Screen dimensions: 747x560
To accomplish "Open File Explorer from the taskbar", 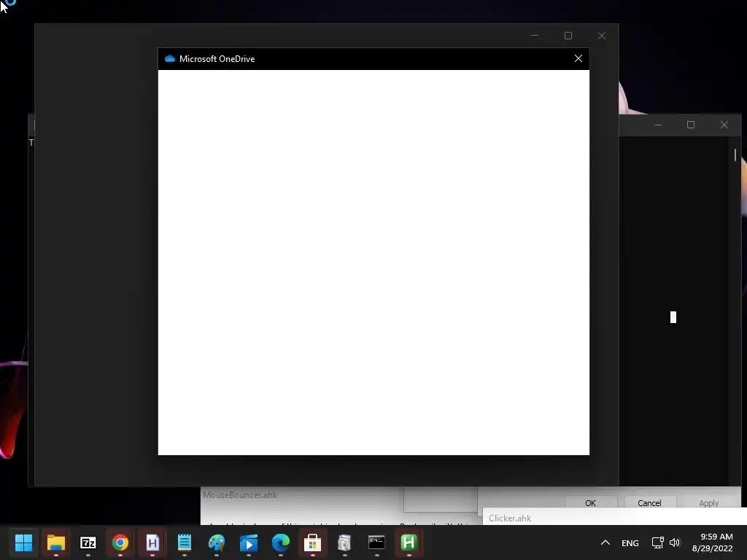I will point(55,542).
